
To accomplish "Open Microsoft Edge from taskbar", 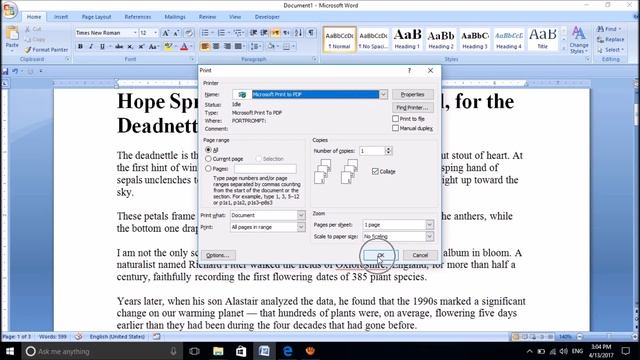I will pos(288,351).
